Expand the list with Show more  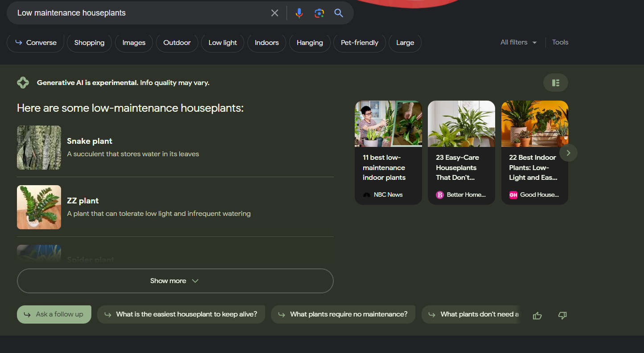175,281
